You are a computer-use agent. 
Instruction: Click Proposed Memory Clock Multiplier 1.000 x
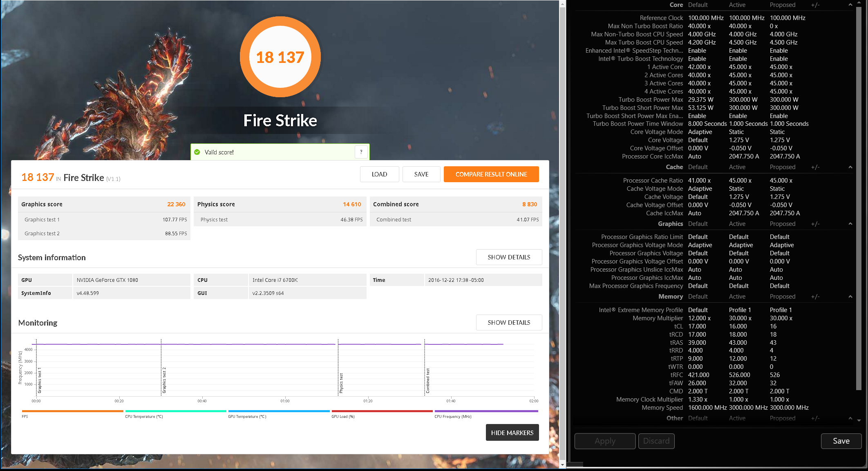[779, 400]
